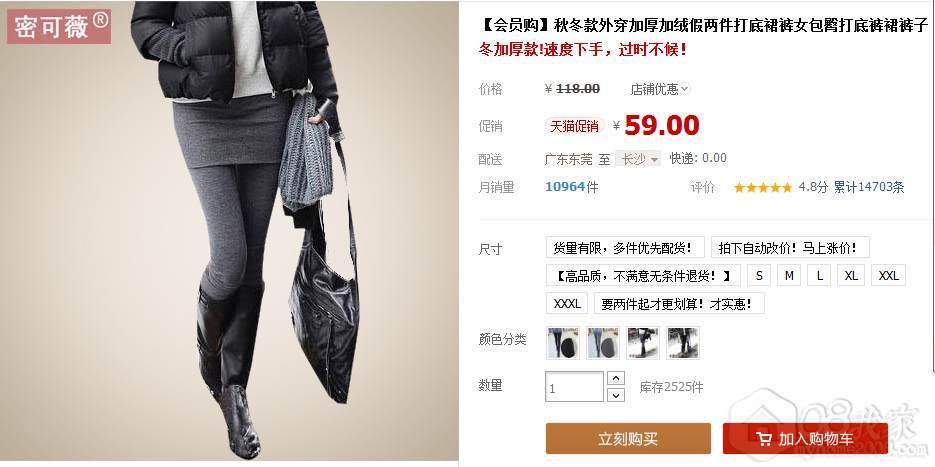Pick the fourth color category thumbnail

point(683,343)
